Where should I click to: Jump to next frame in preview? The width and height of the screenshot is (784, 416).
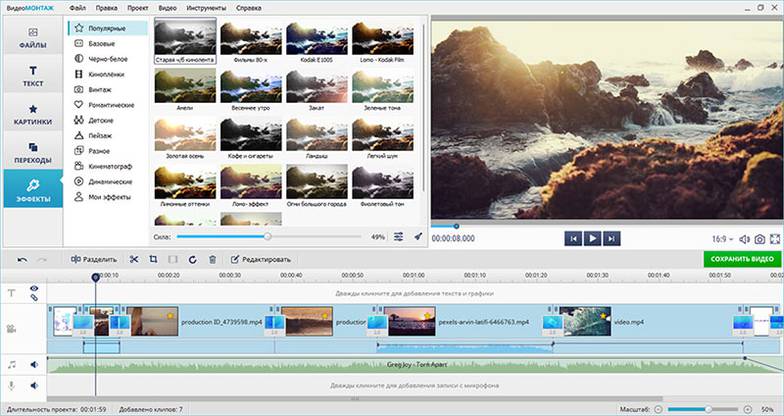612,238
